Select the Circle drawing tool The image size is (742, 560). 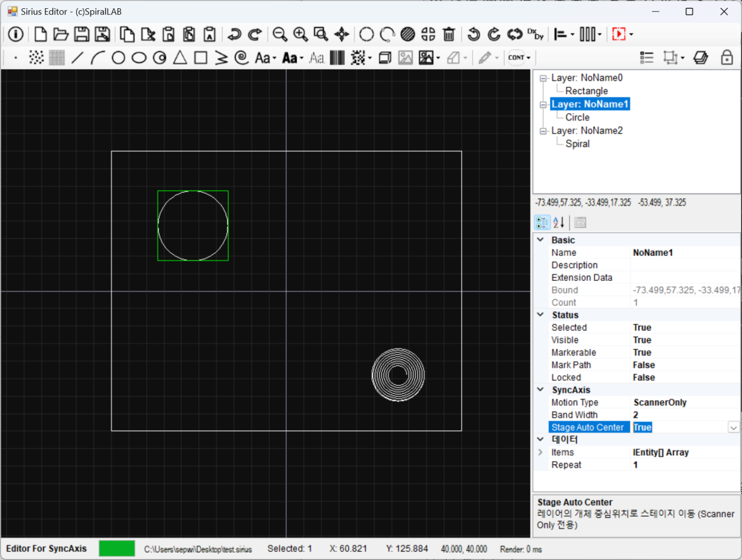(x=118, y=58)
